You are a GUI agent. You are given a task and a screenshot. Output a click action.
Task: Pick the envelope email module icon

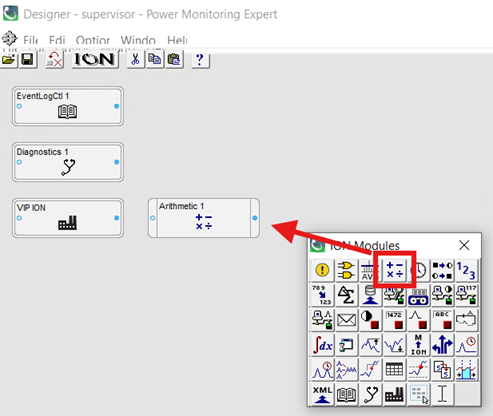346,320
